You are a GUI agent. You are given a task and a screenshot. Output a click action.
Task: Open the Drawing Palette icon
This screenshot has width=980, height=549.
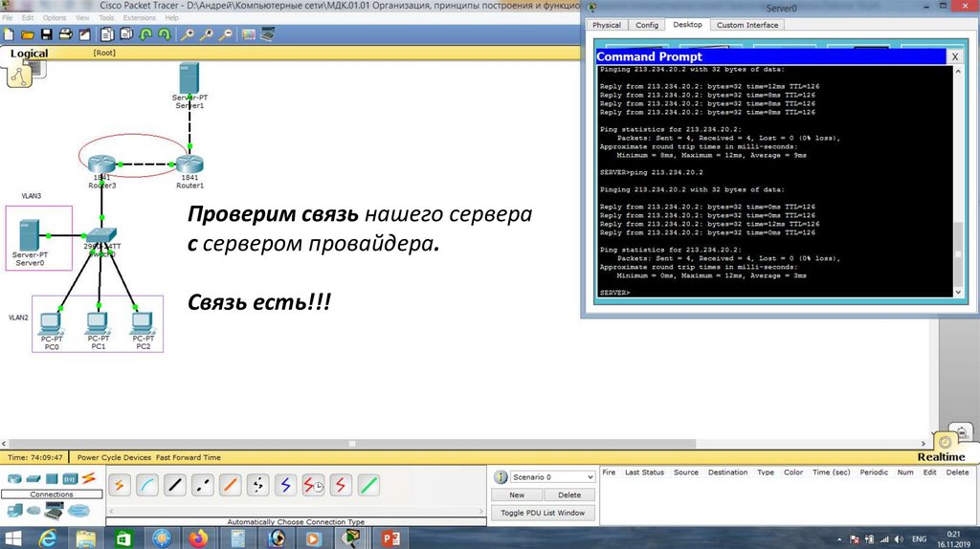click(x=249, y=34)
